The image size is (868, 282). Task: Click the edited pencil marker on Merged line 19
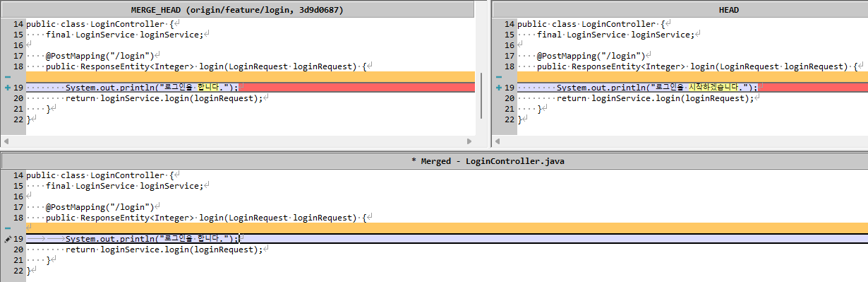[7, 240]
